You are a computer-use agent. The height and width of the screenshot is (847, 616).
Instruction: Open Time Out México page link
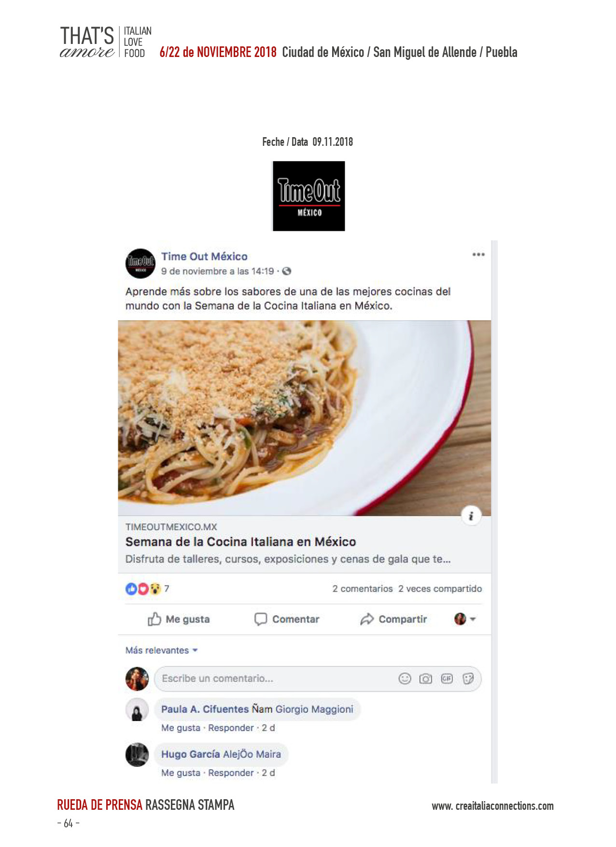pyautogui.click(x=204, y=256)
